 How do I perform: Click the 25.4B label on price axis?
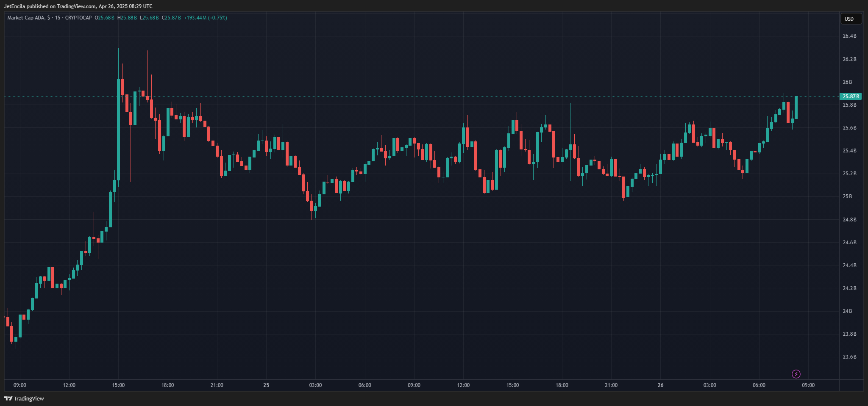pos(849,151)
